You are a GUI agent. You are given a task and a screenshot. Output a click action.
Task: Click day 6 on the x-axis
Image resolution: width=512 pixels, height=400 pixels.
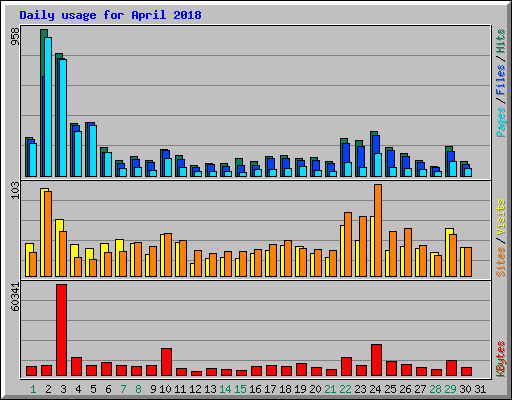(108, 389)
